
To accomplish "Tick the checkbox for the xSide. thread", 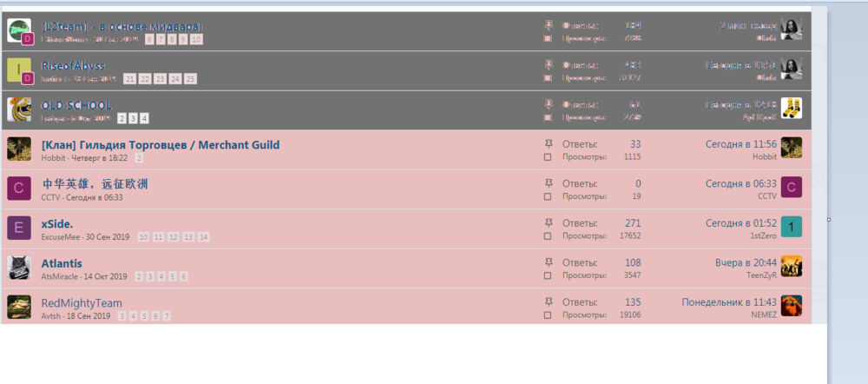I will tap(548, 236).
